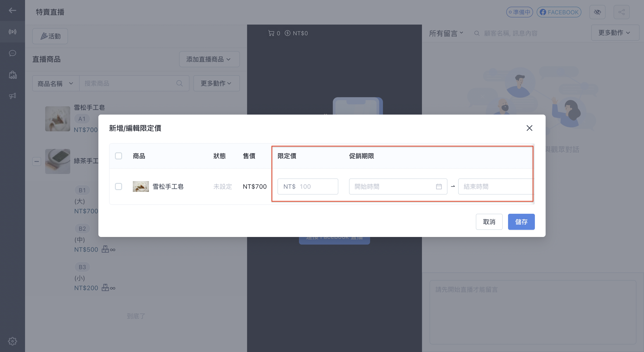Open the 活動 button
This screenshot has width=644, height=352.
50,36
